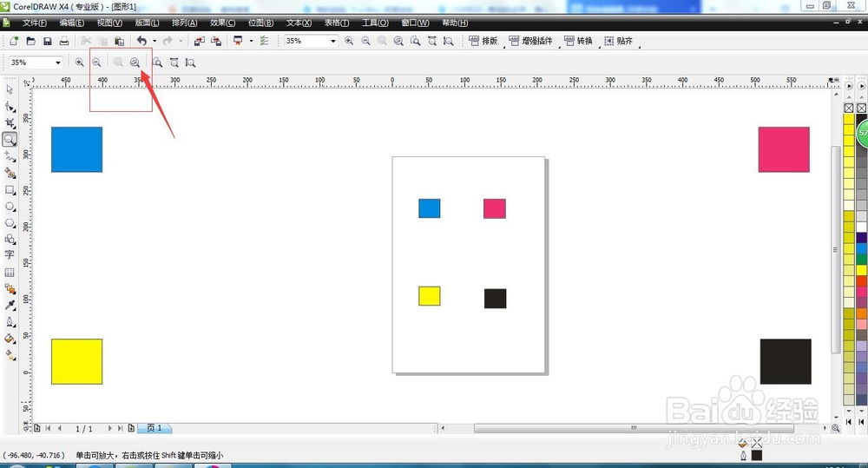Pick the white swatch in the color palette
This screenshot has width=868, height=468.
point(861,227)
